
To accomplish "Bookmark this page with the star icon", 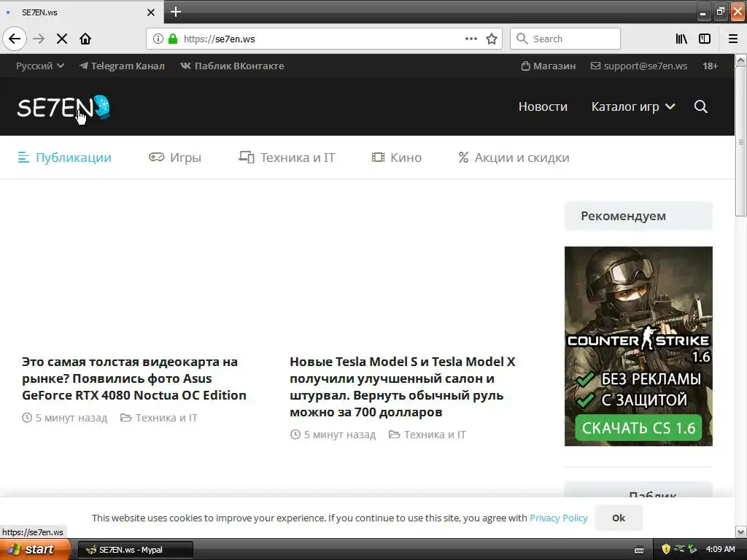I will (x=492, y=39).
